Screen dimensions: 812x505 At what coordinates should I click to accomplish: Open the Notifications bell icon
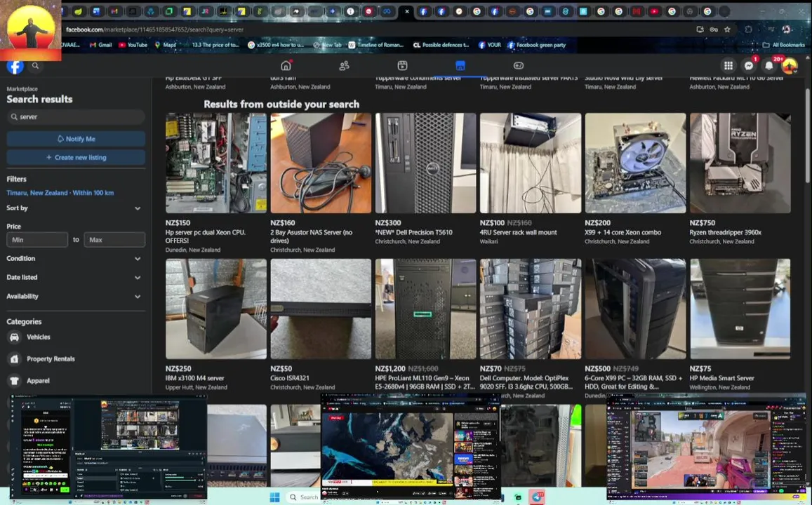pyautogui.click(x=769, y=66)
